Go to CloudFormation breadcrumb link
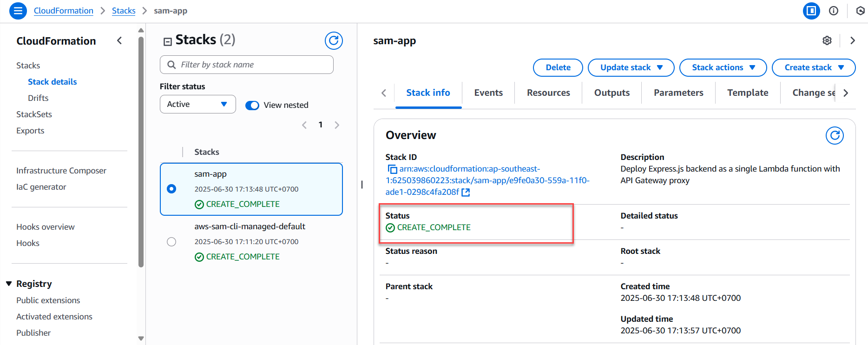The height and width of the screenshot is (345, 868). (x=64, y=11)
